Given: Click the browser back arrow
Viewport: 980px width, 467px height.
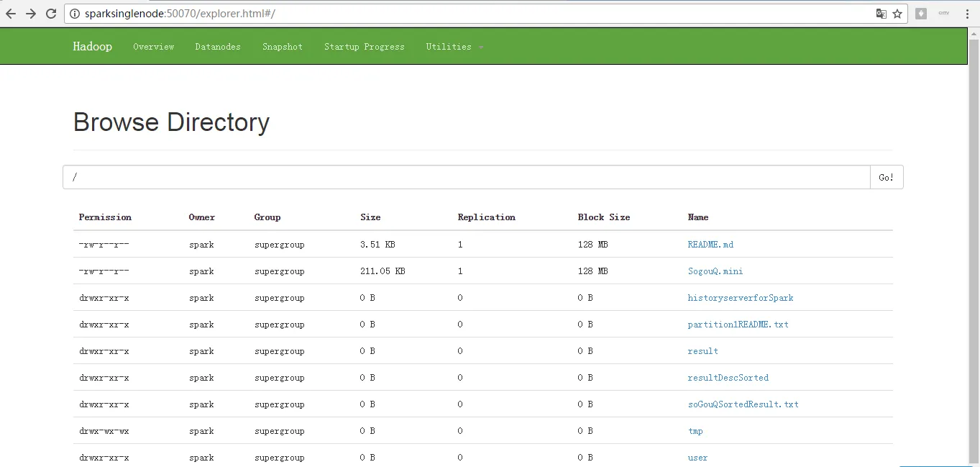Looking at the screenshot, I should pos(11,14).
